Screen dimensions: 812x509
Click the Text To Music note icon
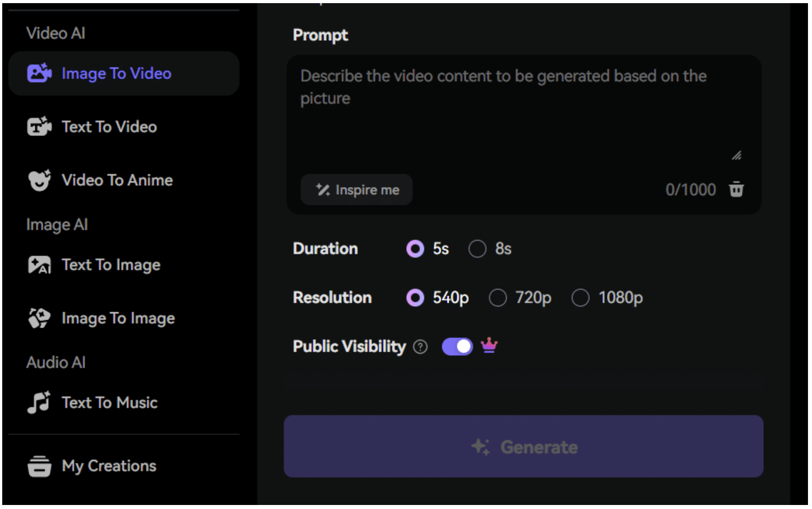click(x=39, y=402)
